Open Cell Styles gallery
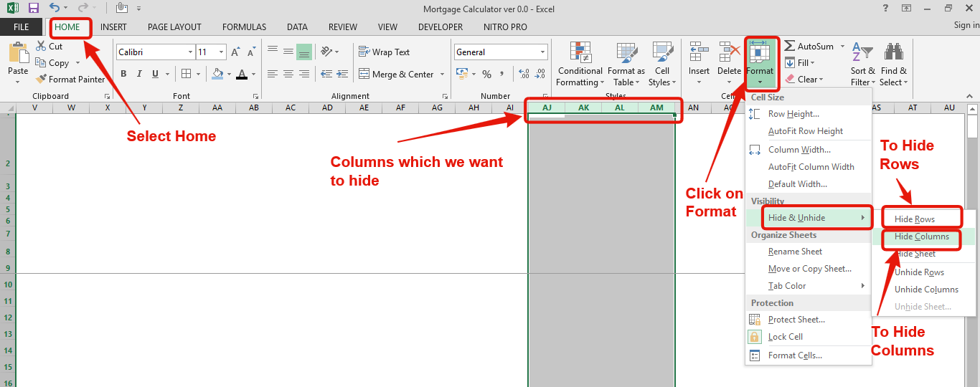980x387 pixels. (x=662, y=64)
